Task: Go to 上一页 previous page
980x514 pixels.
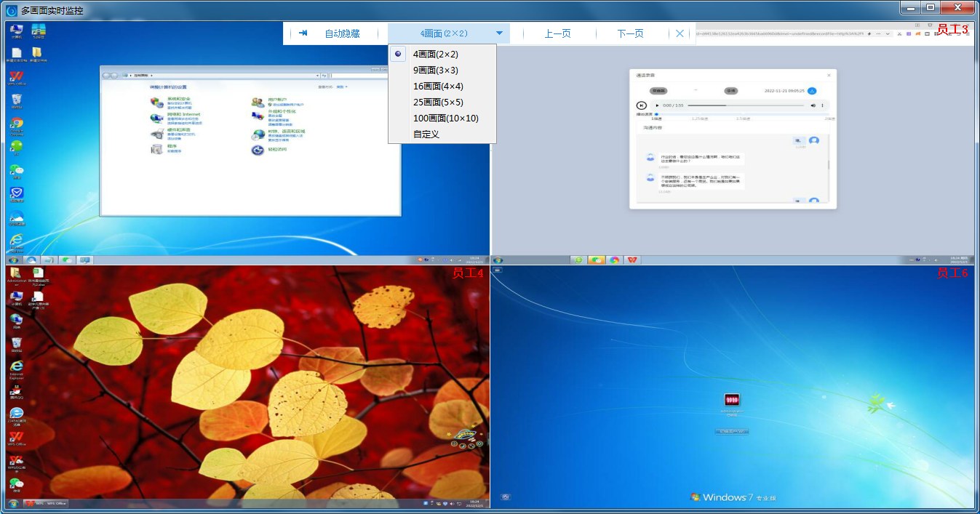Action: pos(557,33)
